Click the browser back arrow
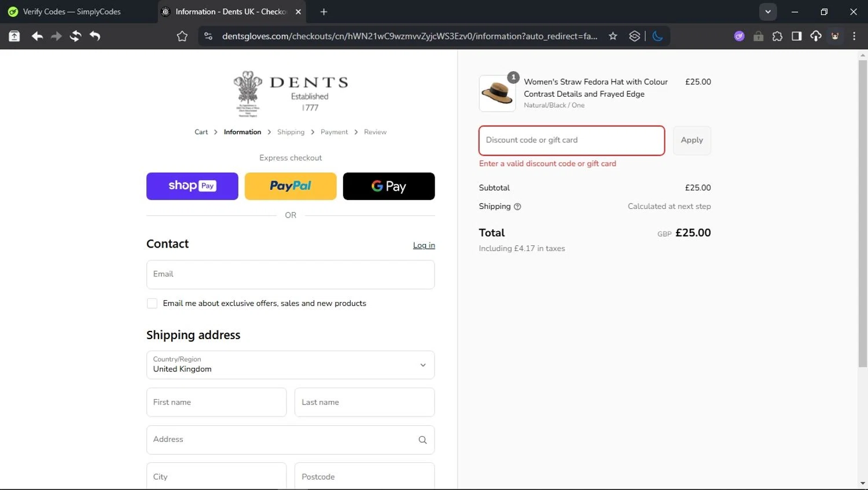The height and width of the screenshot is (490, 868). (x=37, y=36)
